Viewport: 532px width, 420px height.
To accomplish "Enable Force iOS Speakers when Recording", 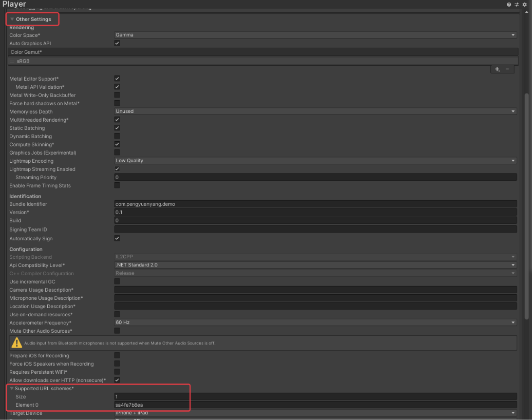I will (117, 364).
